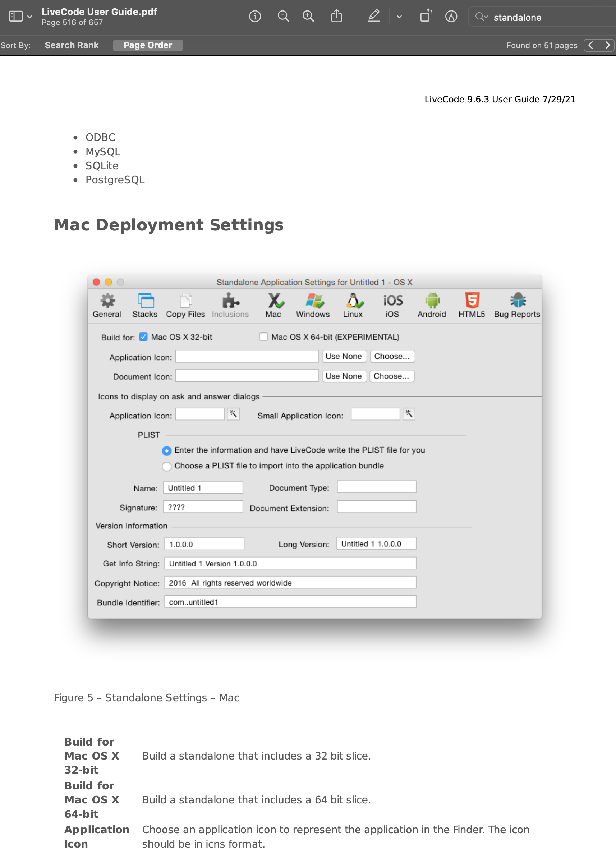616x867 pixels.
Task: Open the Inclusions settings tab
Action: 230,305
